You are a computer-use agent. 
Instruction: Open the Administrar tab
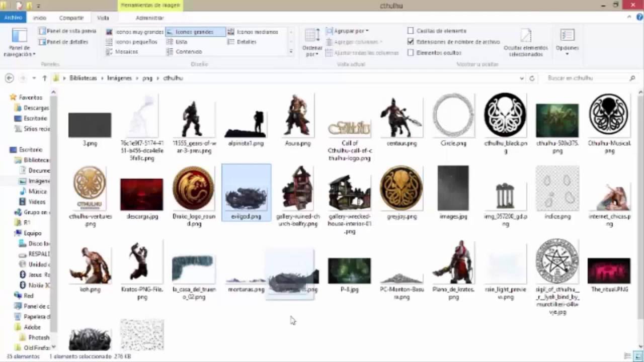pos(150,18)
